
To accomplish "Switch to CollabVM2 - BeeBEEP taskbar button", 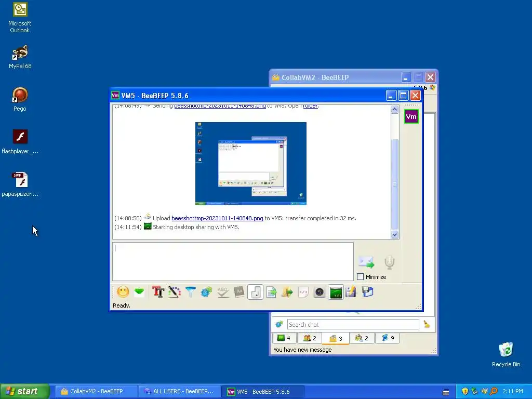I will pyautogui.click(x=96, y=391).
